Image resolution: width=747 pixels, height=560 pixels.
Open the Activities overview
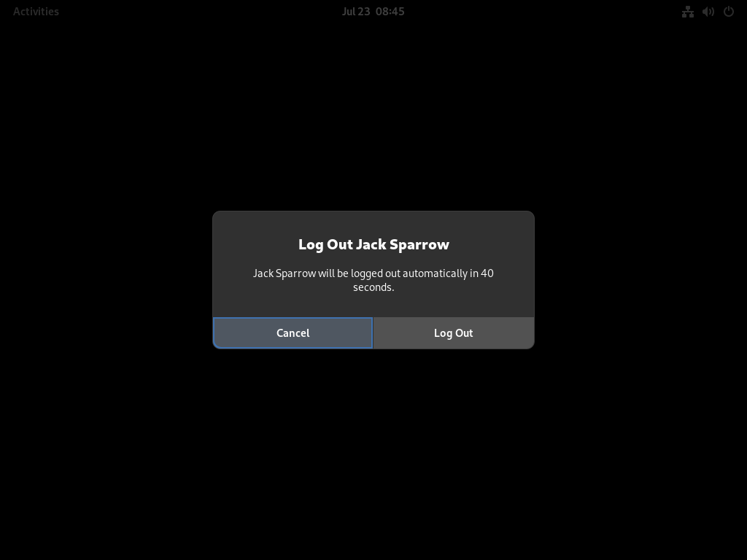pos(36,12)
